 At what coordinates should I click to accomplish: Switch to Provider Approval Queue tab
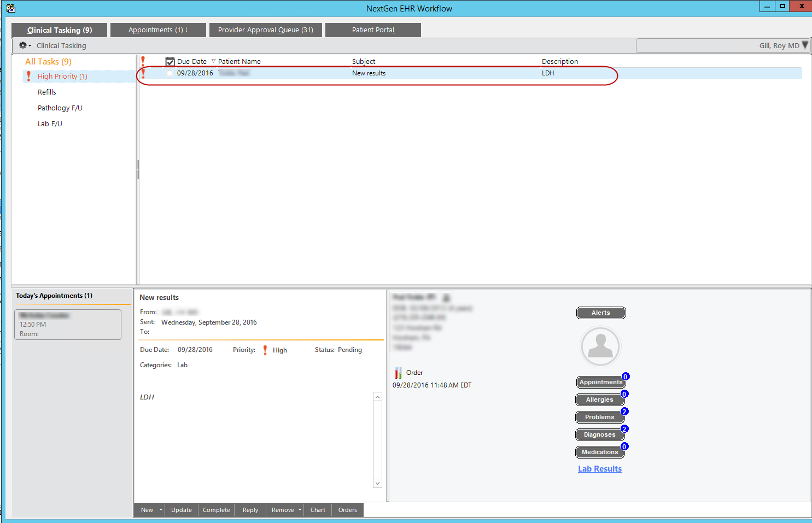click(266, 30)
